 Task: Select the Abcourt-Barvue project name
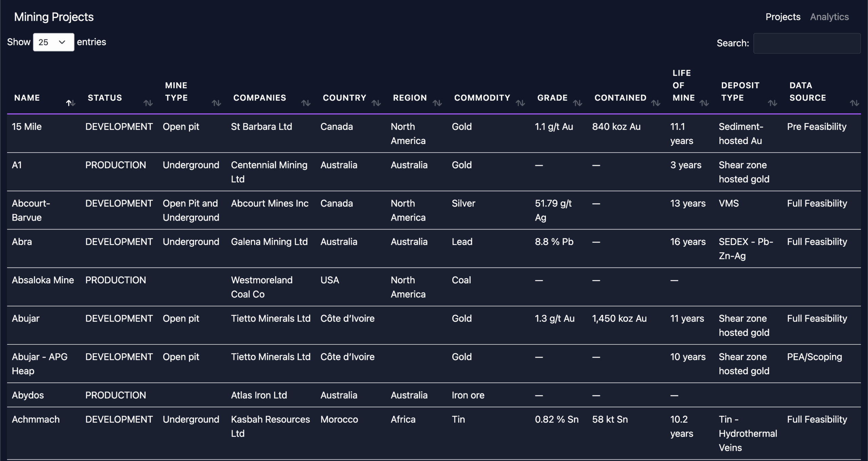point(31,211)
